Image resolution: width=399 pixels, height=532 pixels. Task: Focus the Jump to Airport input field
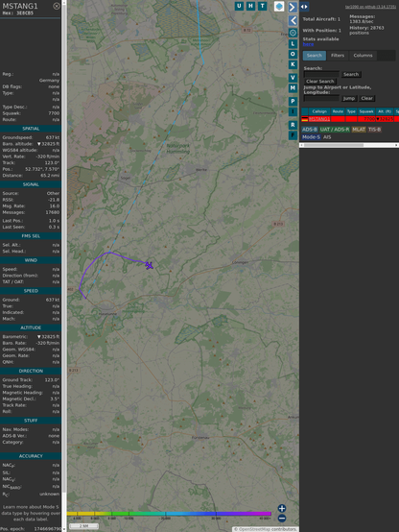[321, 98]
